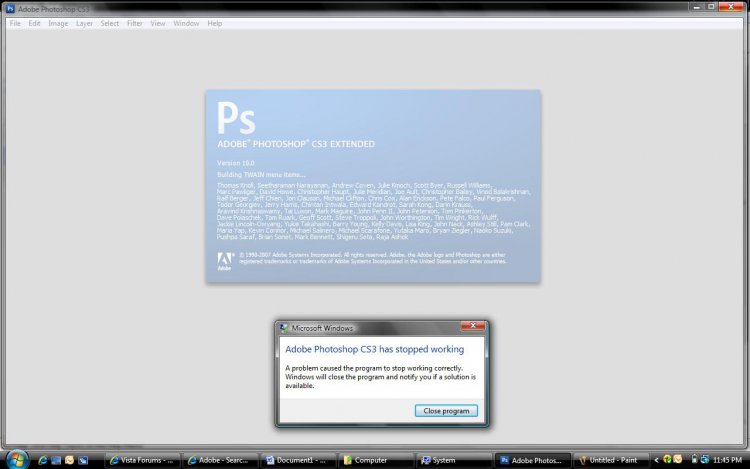Open the Windows Start orb
This screenshot has width=750, height=469.
coord(17,460)
